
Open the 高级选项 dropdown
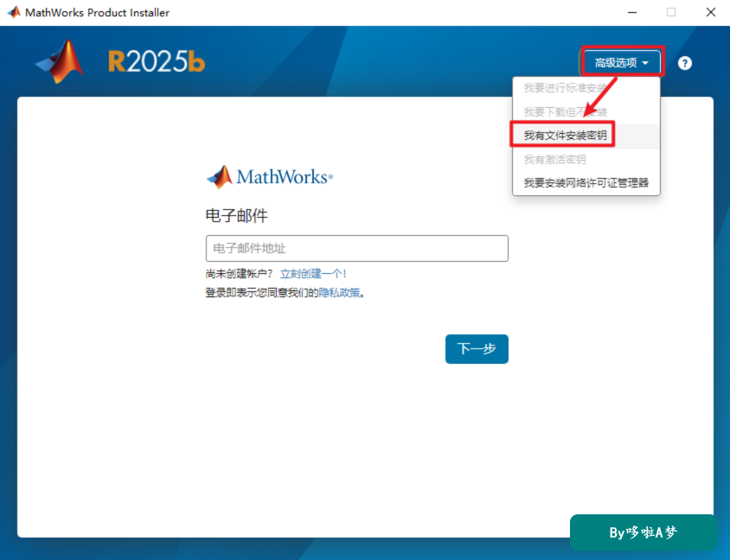622,62
